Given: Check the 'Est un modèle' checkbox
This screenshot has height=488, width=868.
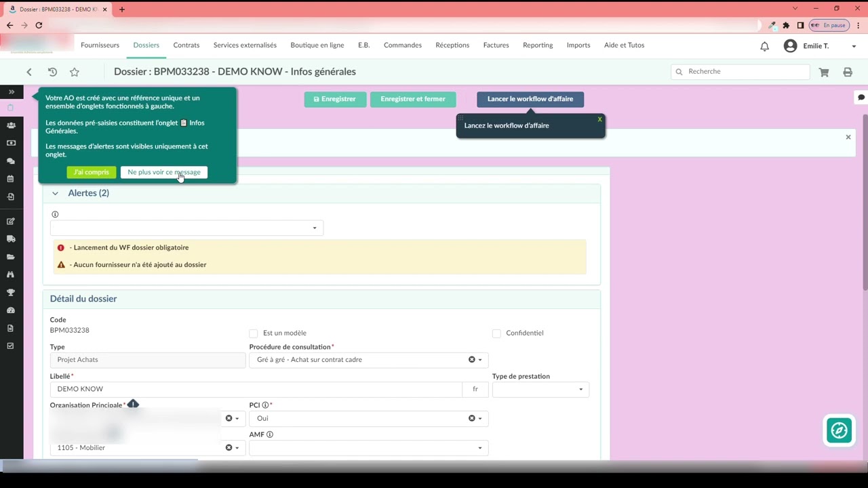Looking at the screenshot, I should coord(254,333).
